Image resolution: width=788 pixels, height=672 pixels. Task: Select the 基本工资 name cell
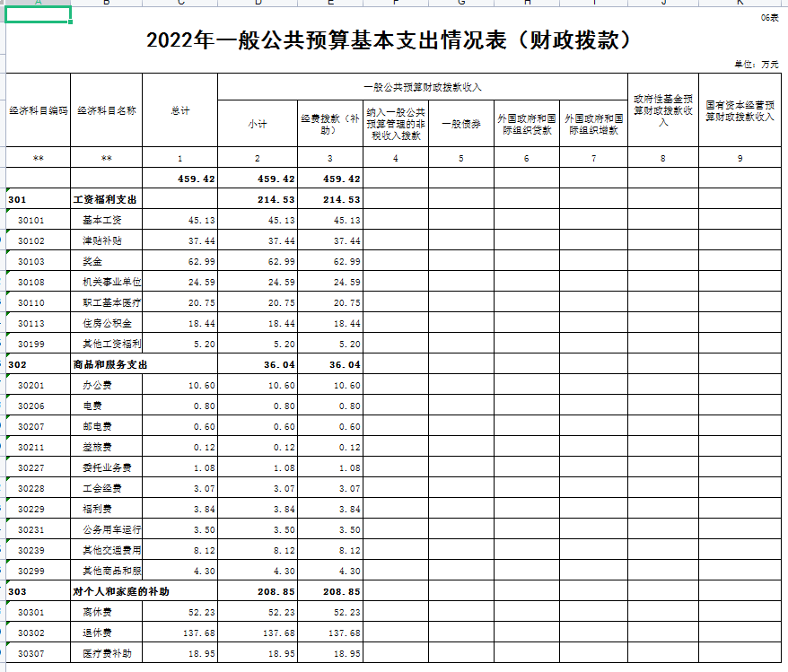tap(107, 220)
